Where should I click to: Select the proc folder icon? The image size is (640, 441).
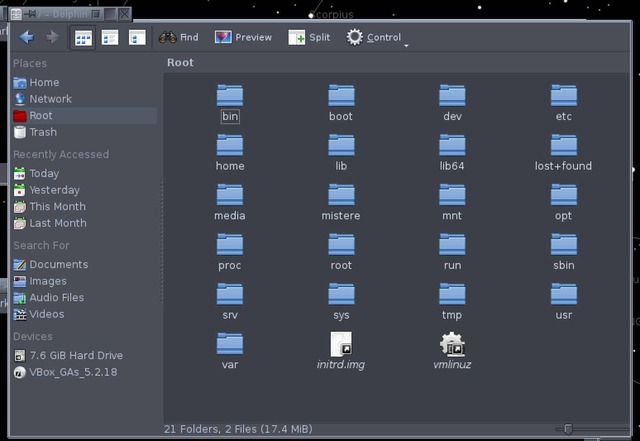coord(230,245)
